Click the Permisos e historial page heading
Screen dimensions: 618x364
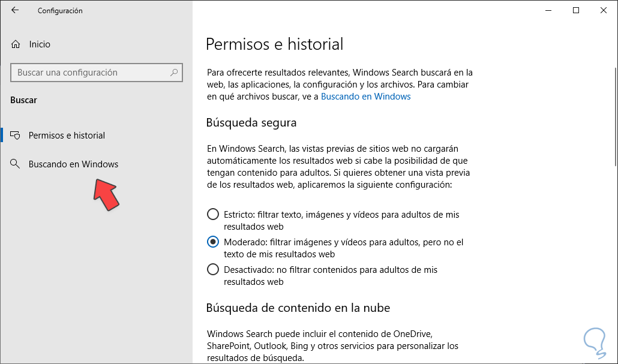[274, 44]
